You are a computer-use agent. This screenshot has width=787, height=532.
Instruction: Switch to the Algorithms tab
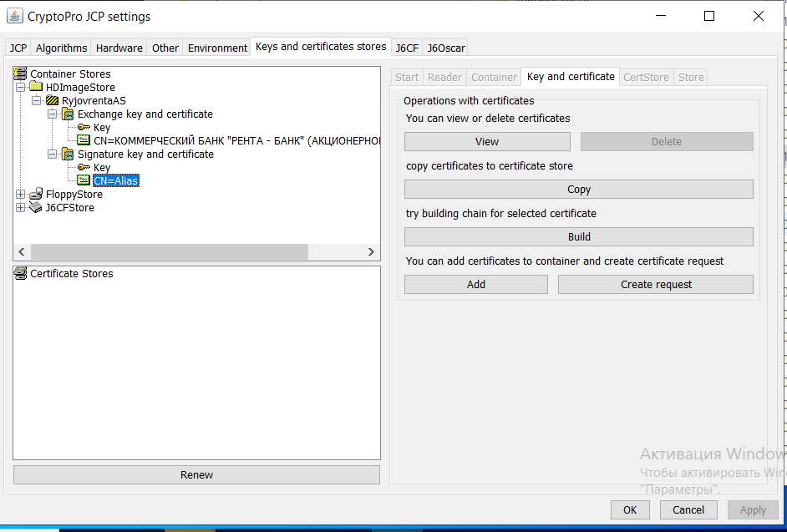point(61,48)
